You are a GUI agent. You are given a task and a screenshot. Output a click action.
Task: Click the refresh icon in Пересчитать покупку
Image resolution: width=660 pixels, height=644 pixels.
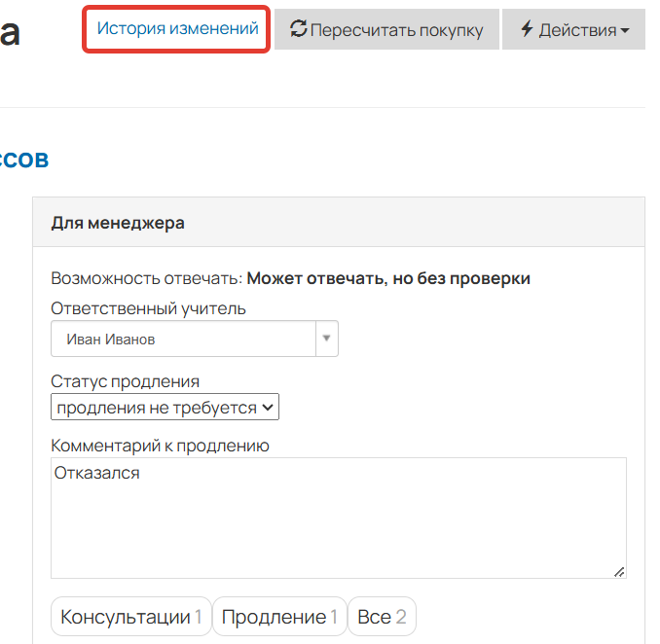pos(299,29)
